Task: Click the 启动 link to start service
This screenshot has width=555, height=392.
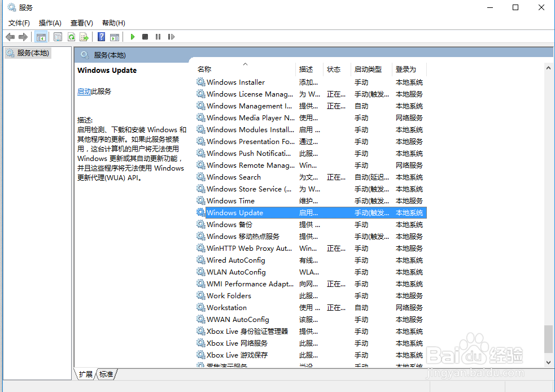Action: click(x=84, y=92)
